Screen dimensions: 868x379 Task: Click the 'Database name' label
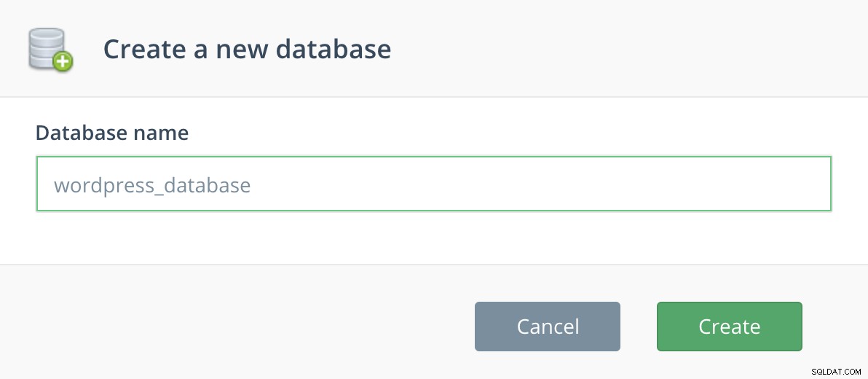(112, 133)
